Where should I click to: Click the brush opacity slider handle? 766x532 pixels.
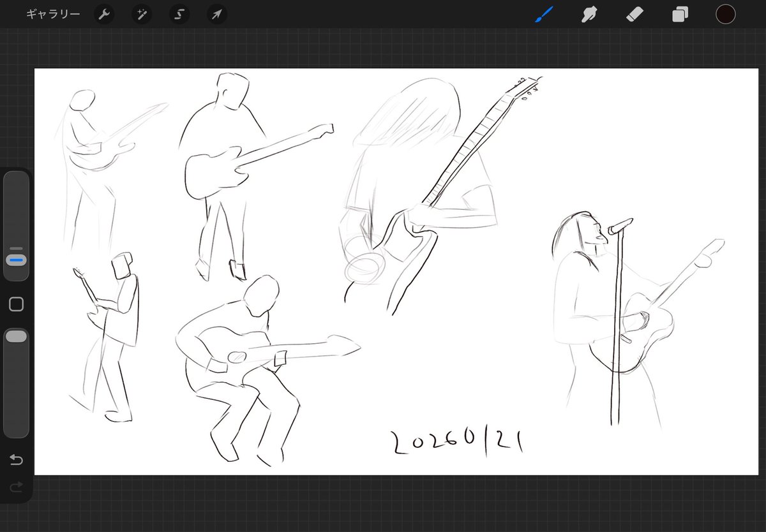pos(17,336)
